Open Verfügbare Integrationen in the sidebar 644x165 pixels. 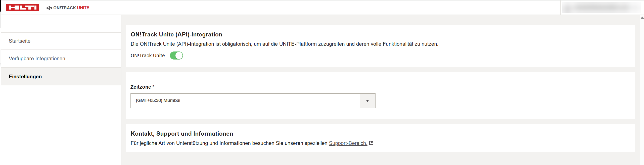tap(37, 59)
